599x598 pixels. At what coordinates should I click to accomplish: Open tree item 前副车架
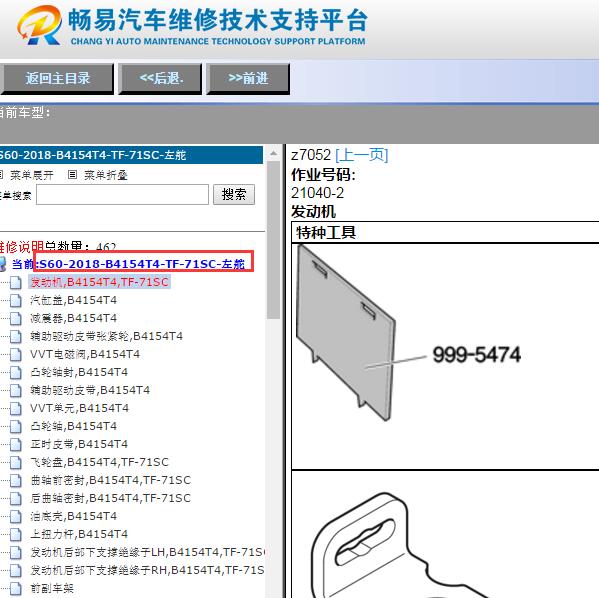coord(52,588)
